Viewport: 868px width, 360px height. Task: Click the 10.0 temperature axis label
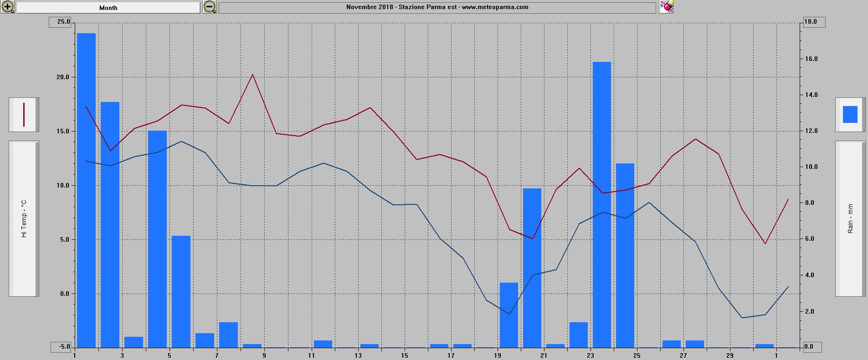pyautogui.click(x=63, y=185)
